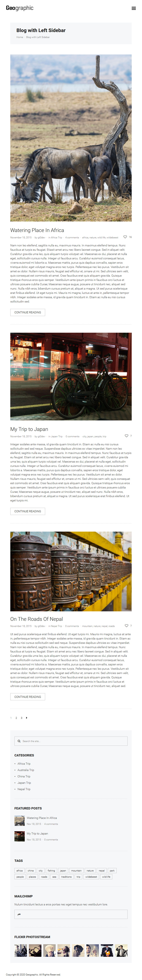142x980 pixels.
Task: Click the search magnifier icon
Action: click(19, 741)
